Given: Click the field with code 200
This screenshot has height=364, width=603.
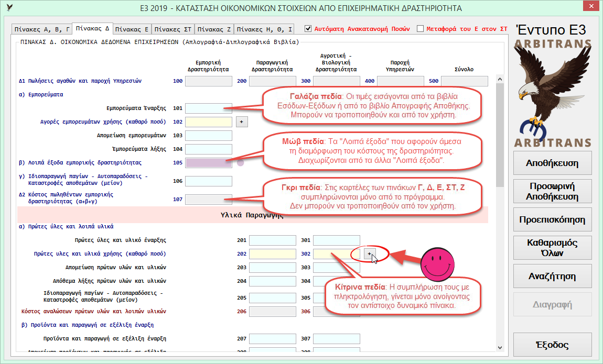Looking at the screenshot, I should point(273,81).
